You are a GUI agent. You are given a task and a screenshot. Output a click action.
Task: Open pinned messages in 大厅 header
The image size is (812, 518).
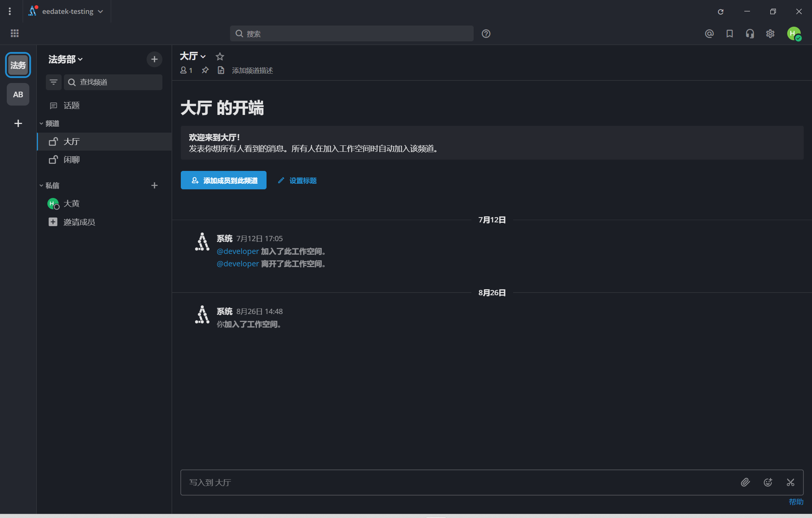205,70
